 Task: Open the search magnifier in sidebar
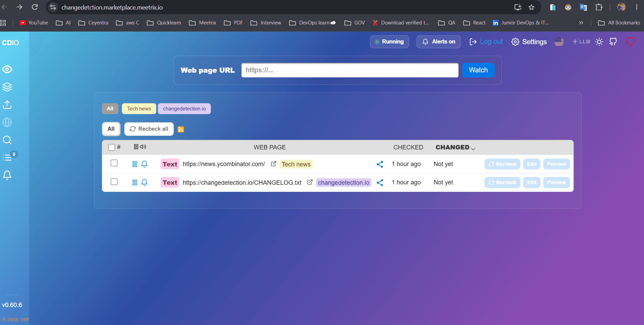7,140
